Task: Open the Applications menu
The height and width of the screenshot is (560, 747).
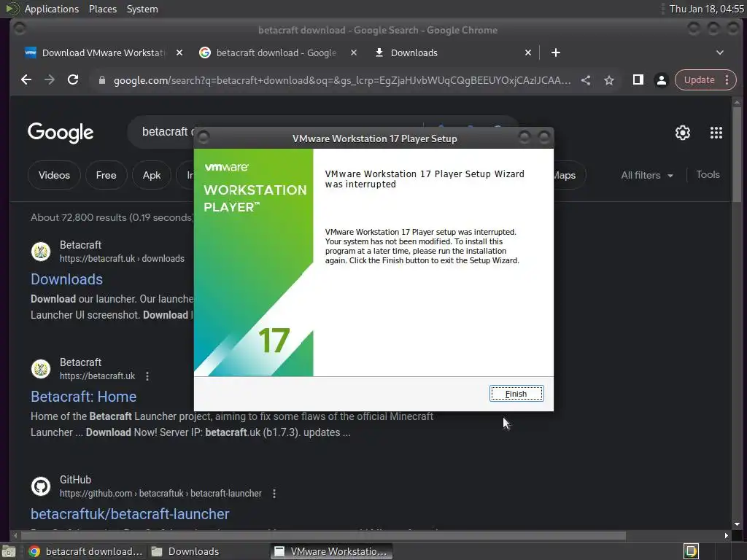Action: 52,9
